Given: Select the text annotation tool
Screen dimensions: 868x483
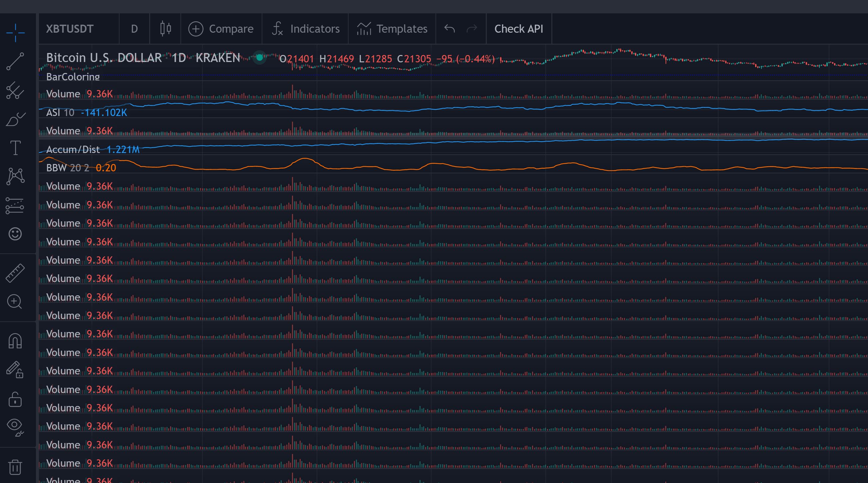Looking at the screenshot, I should 15,148.
